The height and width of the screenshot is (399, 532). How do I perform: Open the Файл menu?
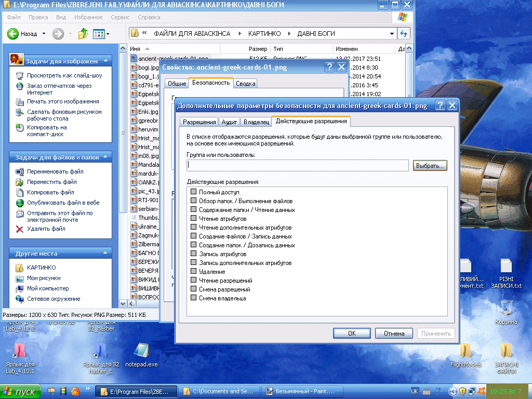point(14,17)
